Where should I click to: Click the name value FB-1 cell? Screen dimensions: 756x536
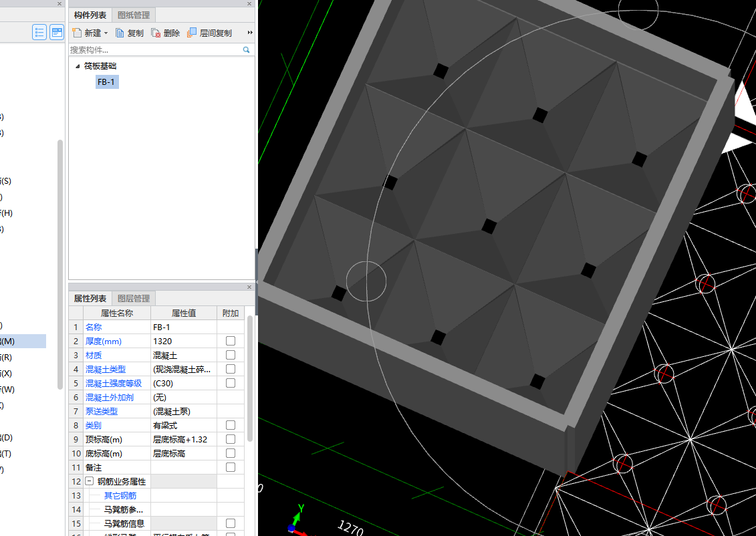tap(184, 327)
